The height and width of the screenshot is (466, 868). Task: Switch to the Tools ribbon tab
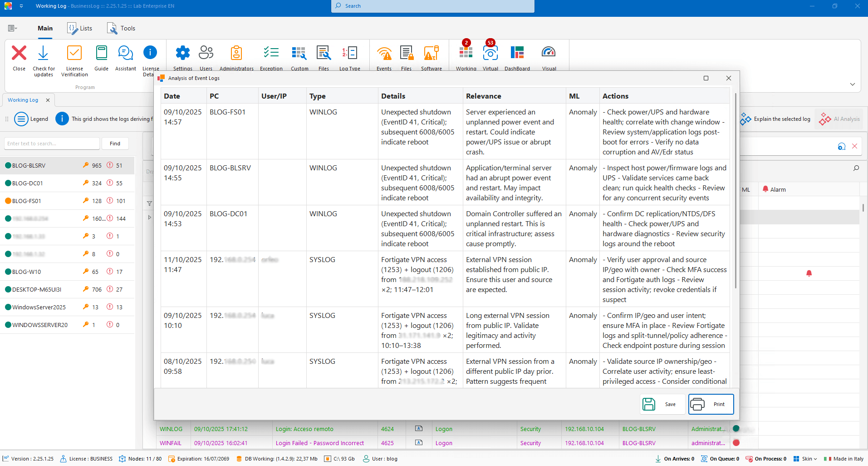tap(121, 28)
